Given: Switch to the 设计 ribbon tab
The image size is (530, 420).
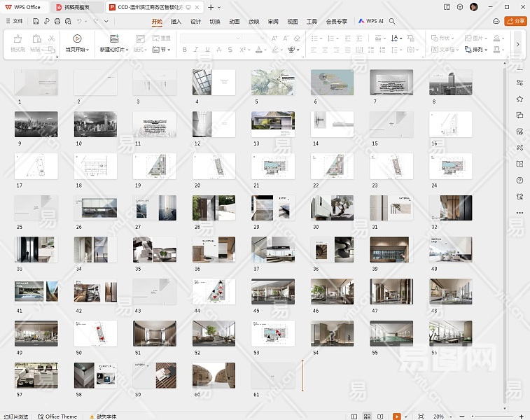Looking at the screenshot, I should coord(195,21).
